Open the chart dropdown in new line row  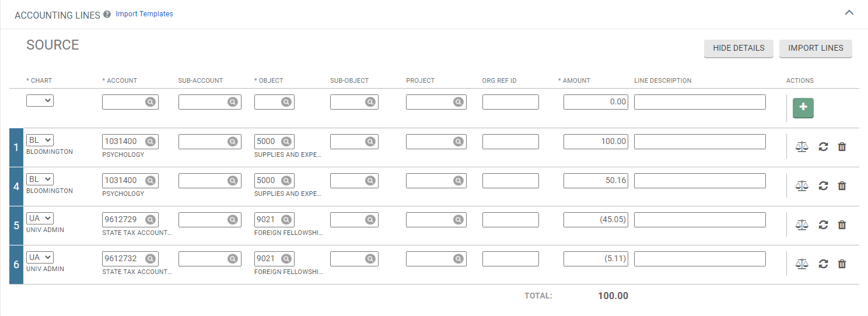(x=40, y=101)
